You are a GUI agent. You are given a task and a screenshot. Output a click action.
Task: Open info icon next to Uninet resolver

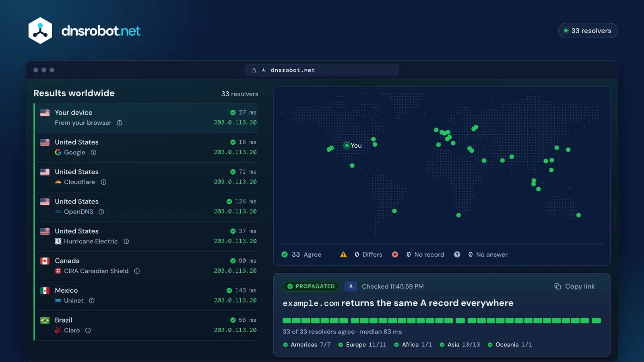pyautogui.click(x=92, y=301)
